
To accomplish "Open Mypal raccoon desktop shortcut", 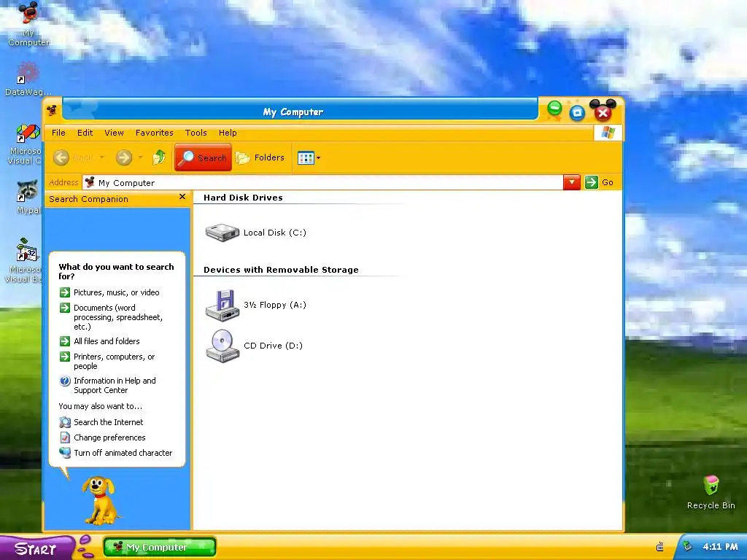I will click(28, 197).
